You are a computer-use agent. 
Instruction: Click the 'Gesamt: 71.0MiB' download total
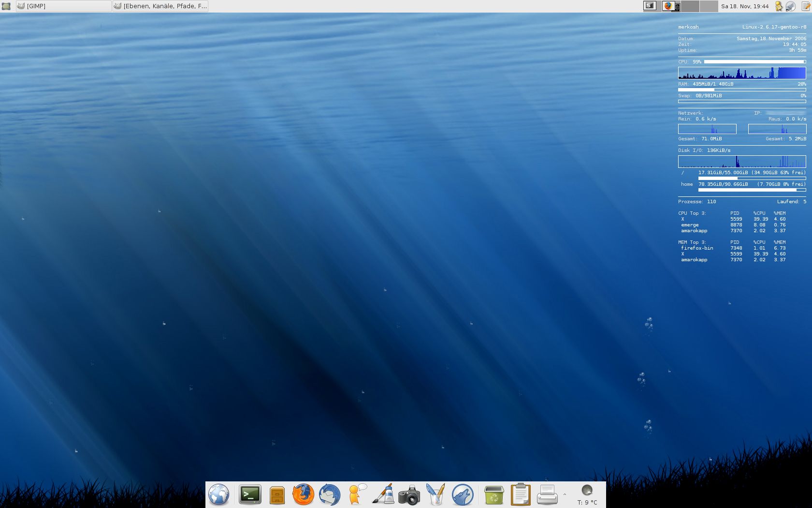click(700, 139)
